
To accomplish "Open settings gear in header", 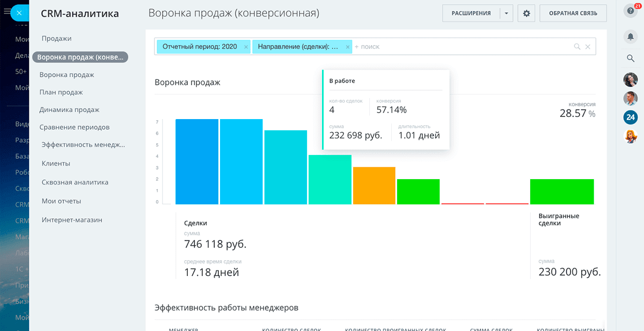I will (x=526, y=13).
